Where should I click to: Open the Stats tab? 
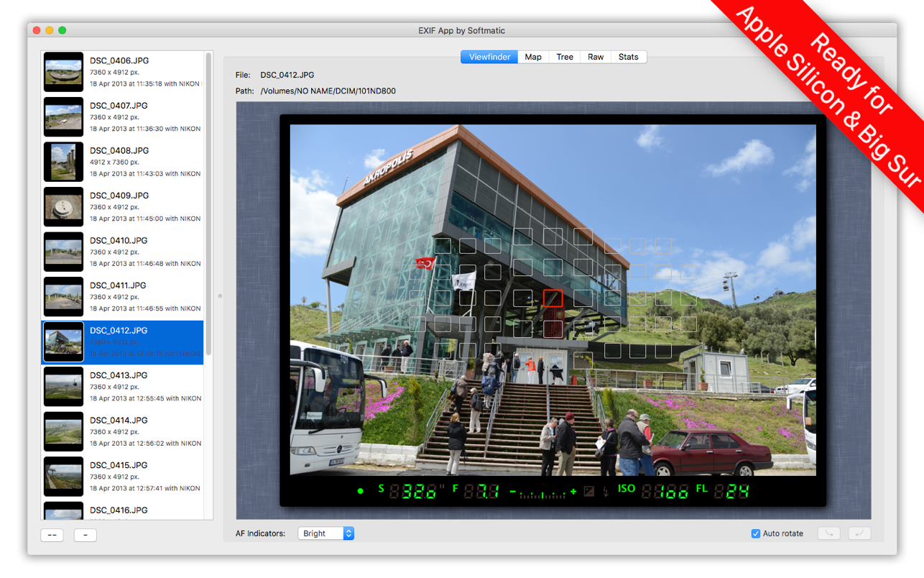pyautogui.click(x=628, y=57)
